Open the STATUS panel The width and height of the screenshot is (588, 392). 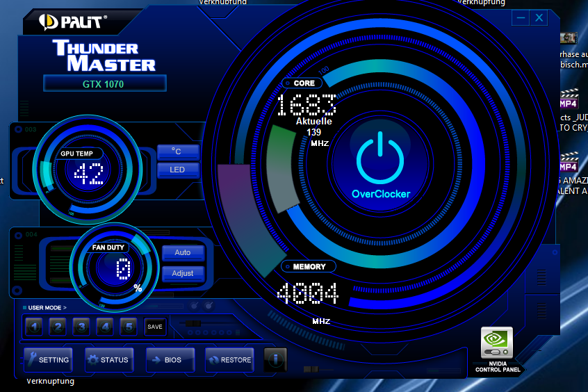(109, 360)
